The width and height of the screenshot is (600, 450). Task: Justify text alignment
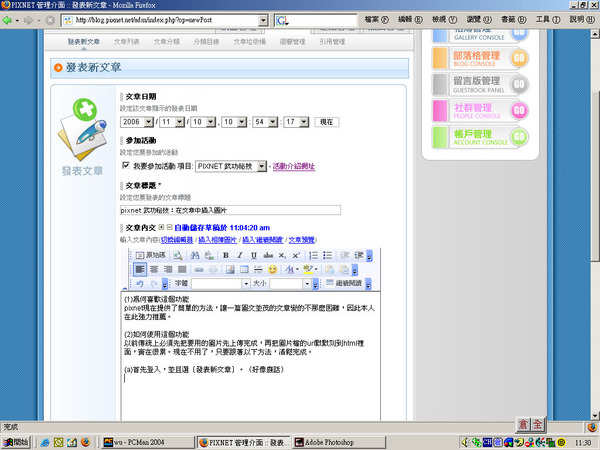182,270
